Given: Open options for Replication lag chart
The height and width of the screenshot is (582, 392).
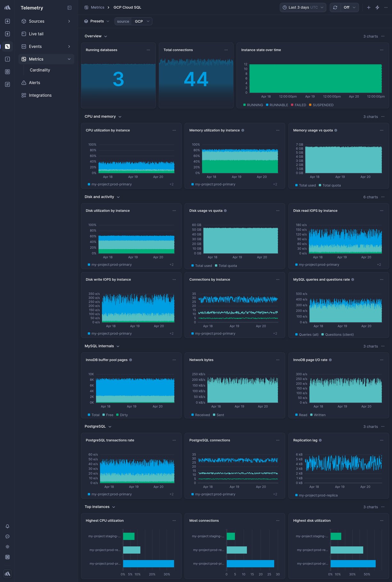Looking at the screenshot, I should click(382, 440).
